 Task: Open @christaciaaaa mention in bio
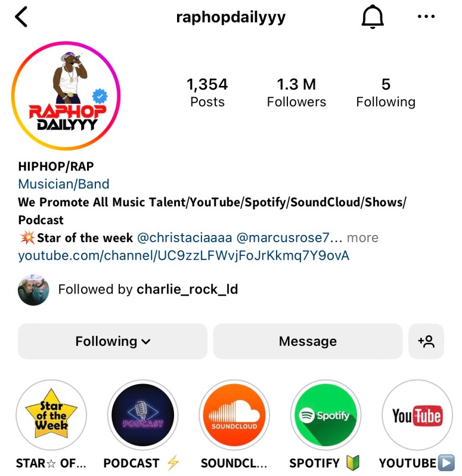pos(184,237)
